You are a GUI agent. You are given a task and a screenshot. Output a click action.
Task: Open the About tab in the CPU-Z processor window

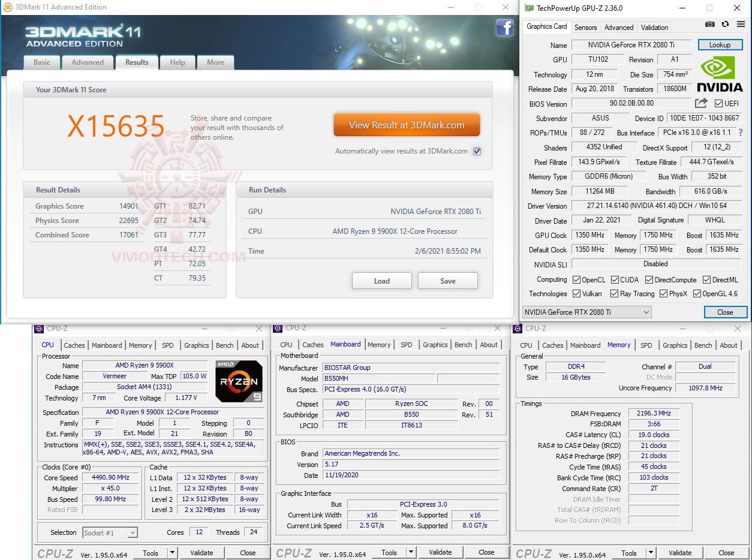(250, 345)
